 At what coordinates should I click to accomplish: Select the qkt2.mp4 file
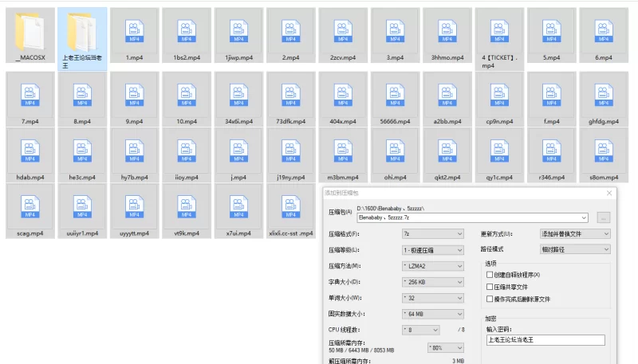pos(447,155)
